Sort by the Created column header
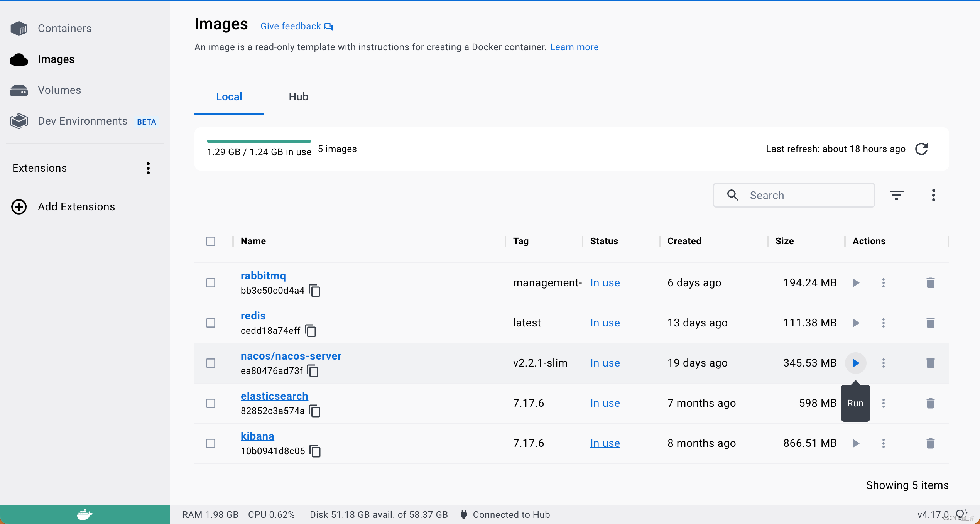Viewport: 980px width, 524px height. pyautogui.click(x=684, y=241)
